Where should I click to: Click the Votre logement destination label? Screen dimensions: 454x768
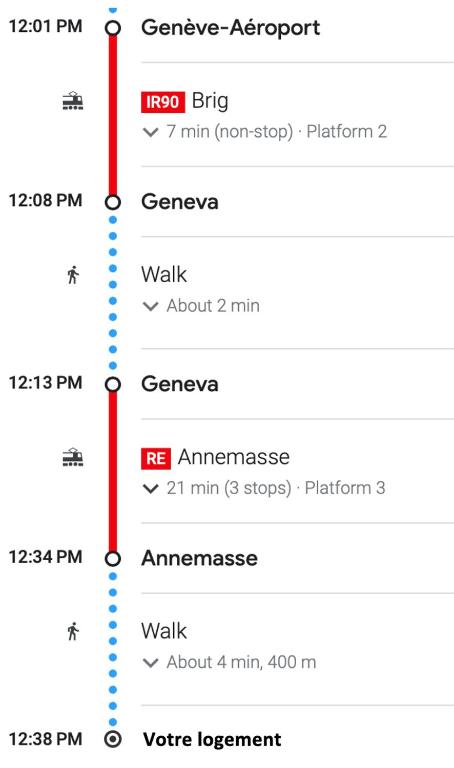tap(212, 739)
